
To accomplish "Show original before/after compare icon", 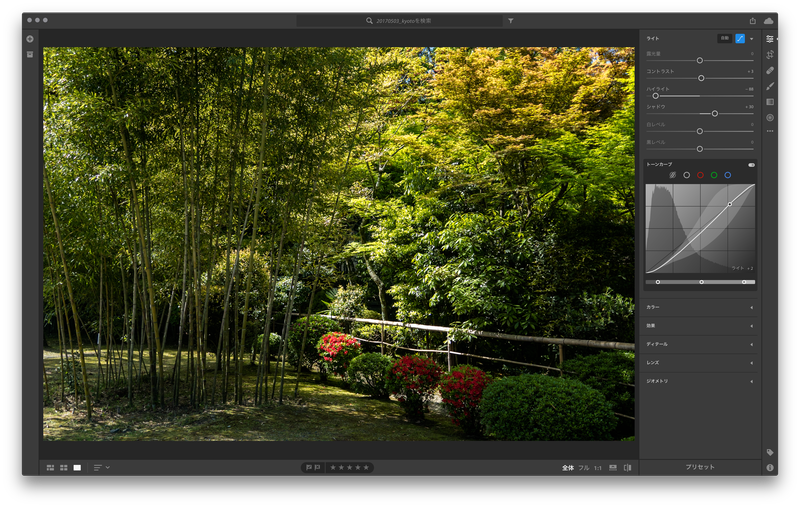I will point(628,468).
